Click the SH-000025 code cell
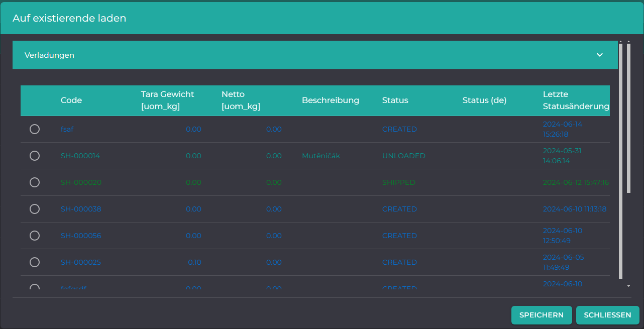This screenshot has height=329, width=644. [81, 262]
